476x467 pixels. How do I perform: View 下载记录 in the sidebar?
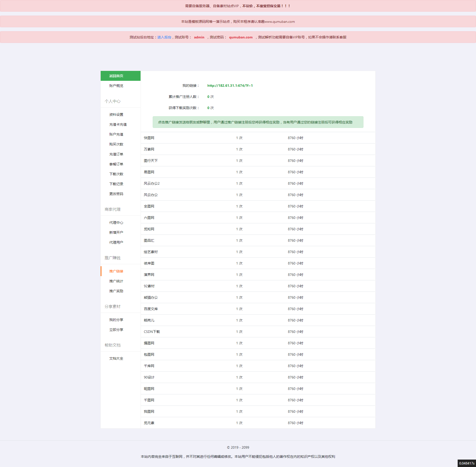116,184
